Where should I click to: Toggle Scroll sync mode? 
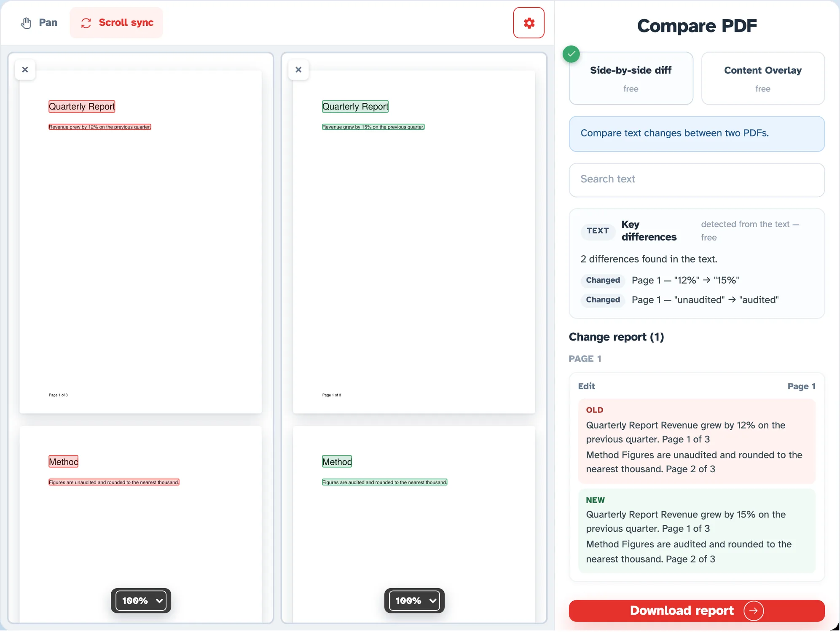[116, 23]
